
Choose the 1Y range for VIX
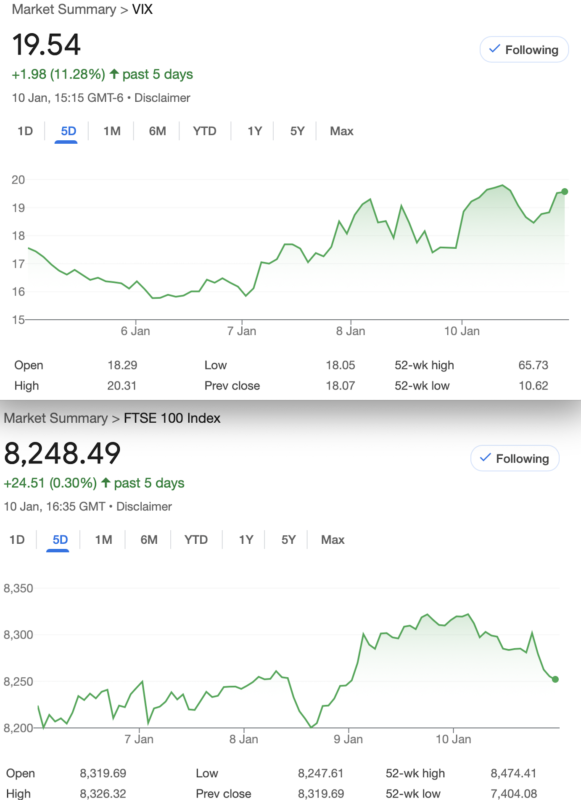[255, 131]
